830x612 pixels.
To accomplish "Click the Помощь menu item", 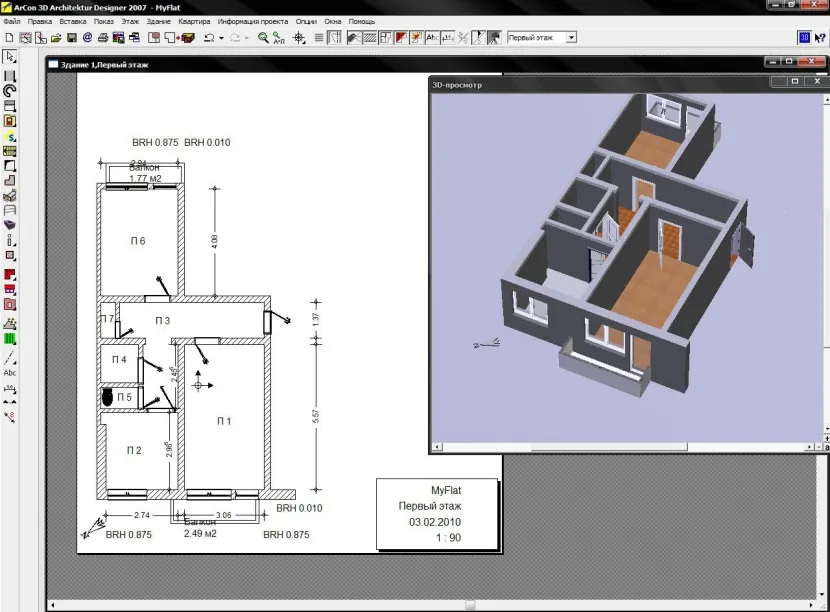I will (x=362, y=21).
